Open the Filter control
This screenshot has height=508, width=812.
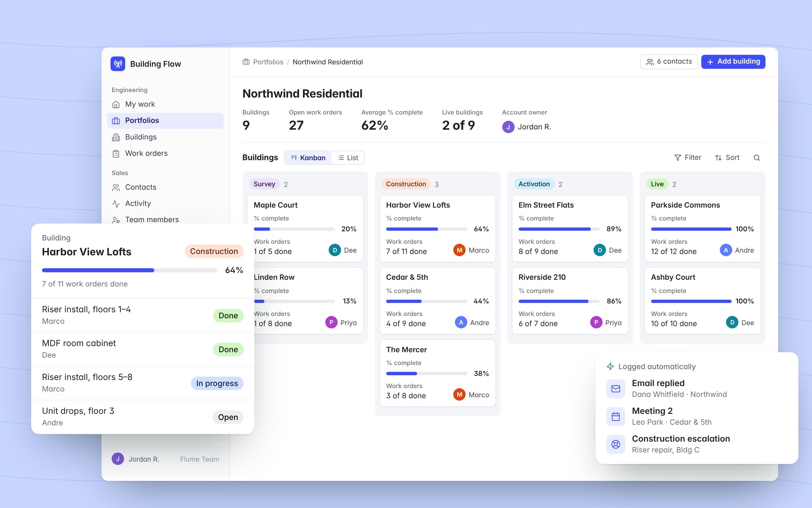[x=688, y=157]
